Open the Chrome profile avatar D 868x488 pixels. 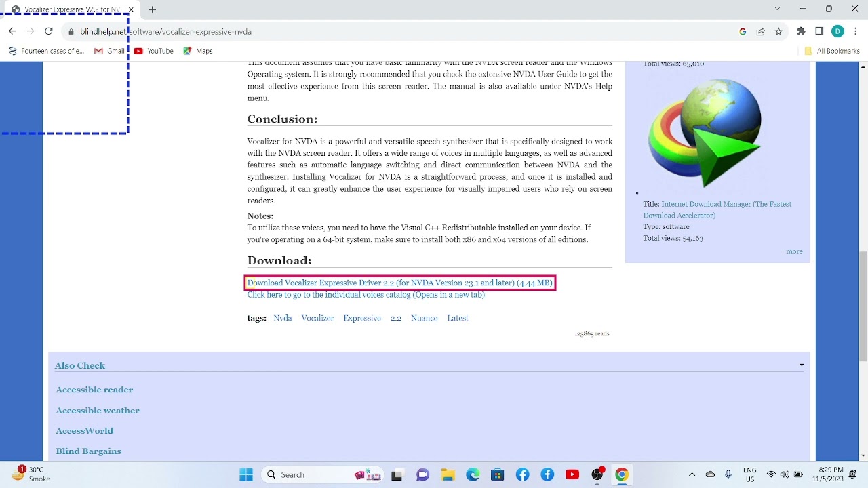pos(837,31)
